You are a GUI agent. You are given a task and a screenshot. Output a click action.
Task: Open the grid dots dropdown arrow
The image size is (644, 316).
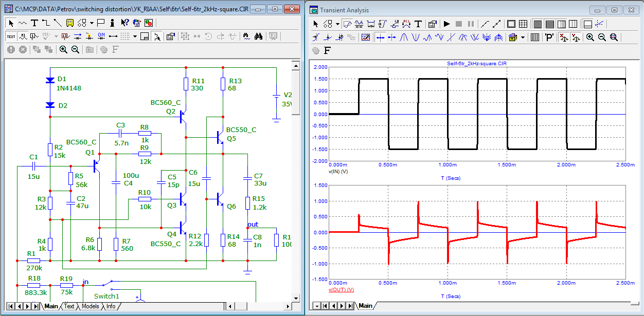pyautogui.click(x=135, y=36)
